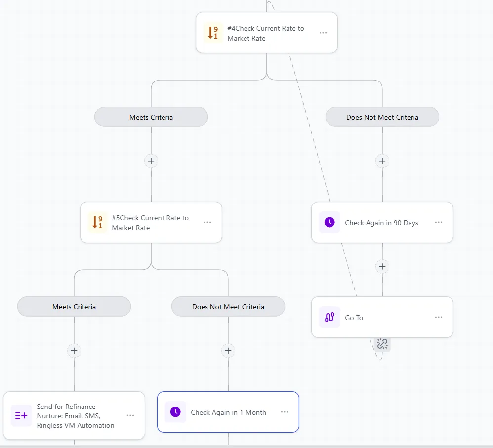Add a step under #5 Does Not Meet Criteria
This screenshot has width=493, height=448.
tap(228, 351)
